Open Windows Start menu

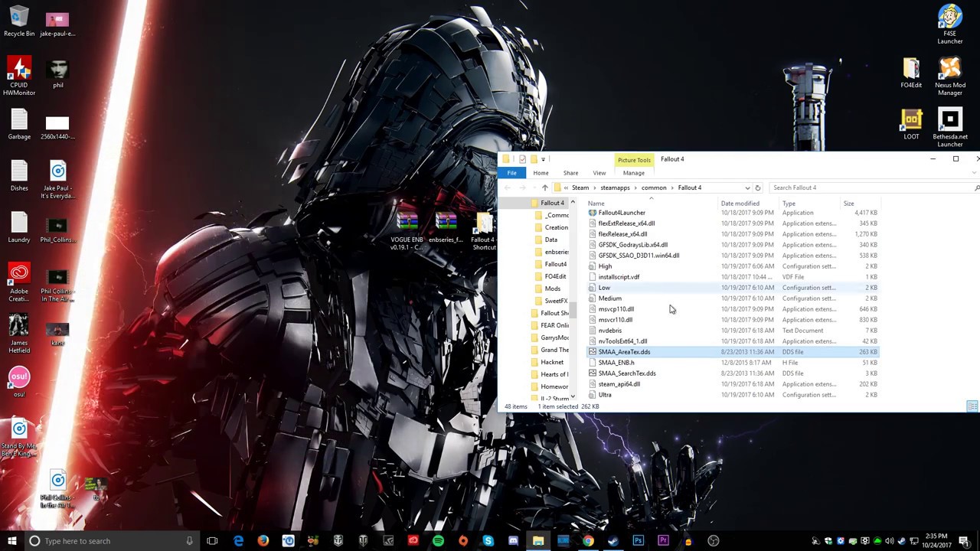(x=12, y=541)
